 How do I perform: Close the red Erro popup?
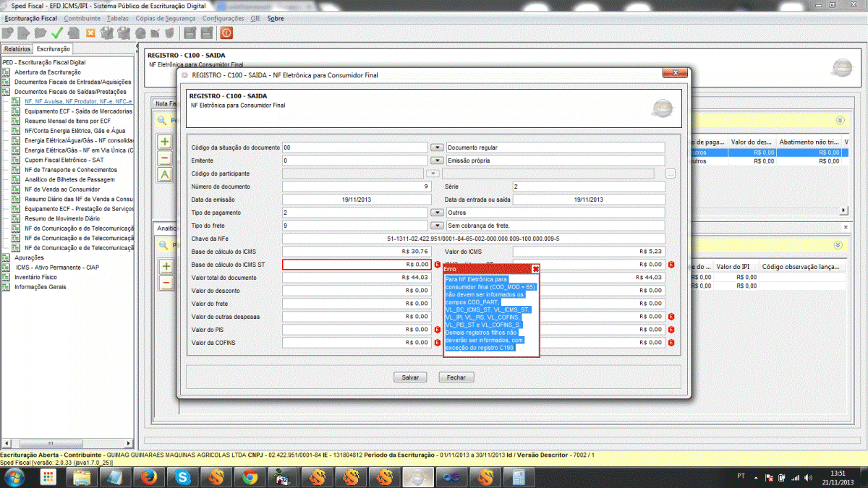pyautogui.click(x=536, y=268)
